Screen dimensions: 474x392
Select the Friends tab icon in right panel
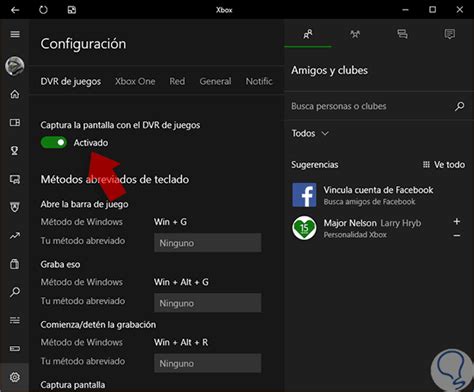pyautogui.click(x=308, y=34)
